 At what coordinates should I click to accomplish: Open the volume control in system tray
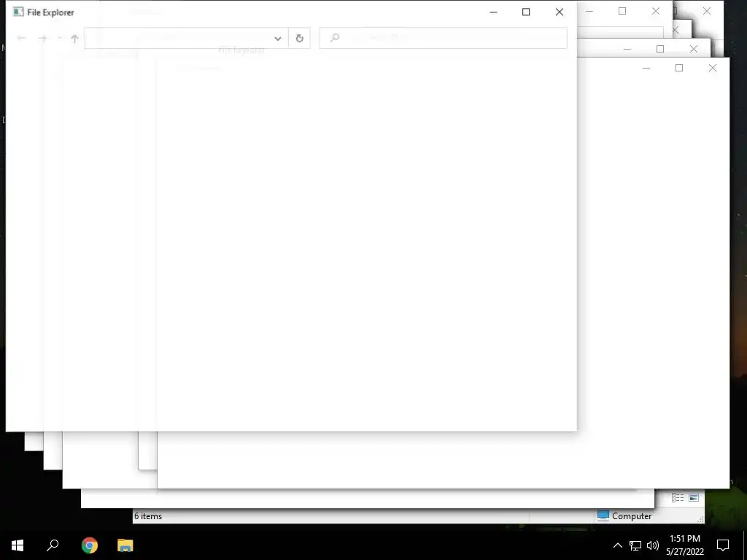point(653,545)
